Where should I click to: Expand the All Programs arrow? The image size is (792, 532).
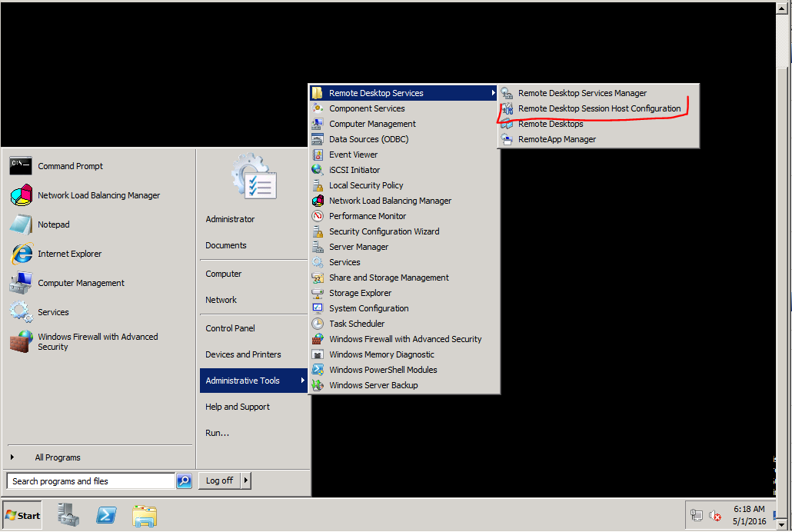tap(12, 457)
